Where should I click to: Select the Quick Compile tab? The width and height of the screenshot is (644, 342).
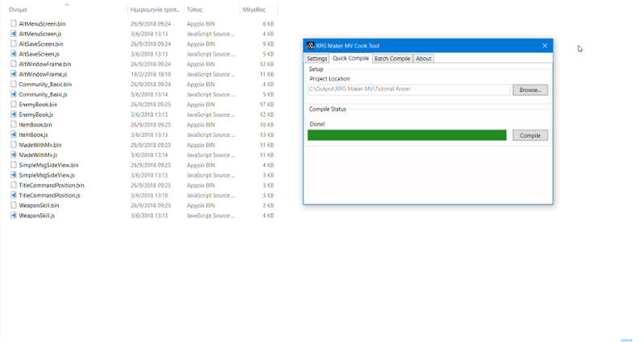pos(351,58)
